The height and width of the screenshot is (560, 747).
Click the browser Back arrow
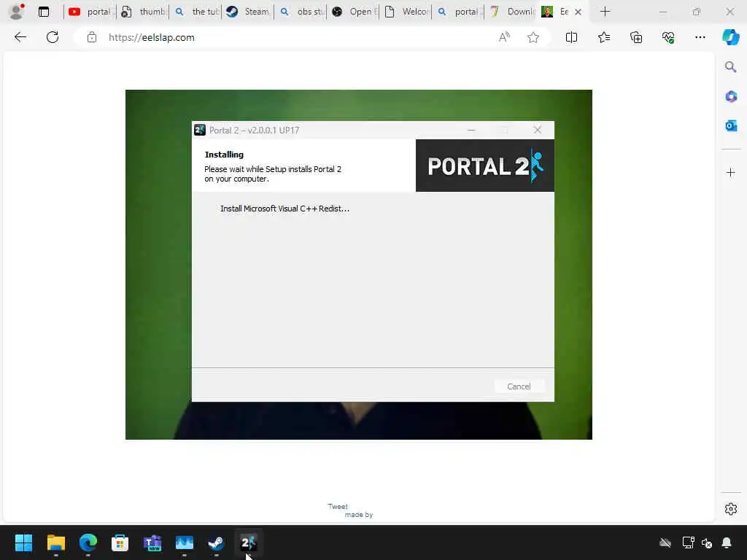coord(20,37)
